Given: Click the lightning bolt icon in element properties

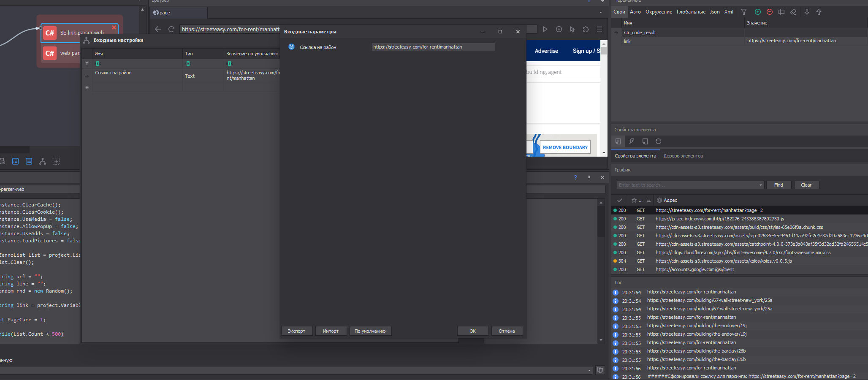Looking at the screenshot, I should [x=632, y=141].
